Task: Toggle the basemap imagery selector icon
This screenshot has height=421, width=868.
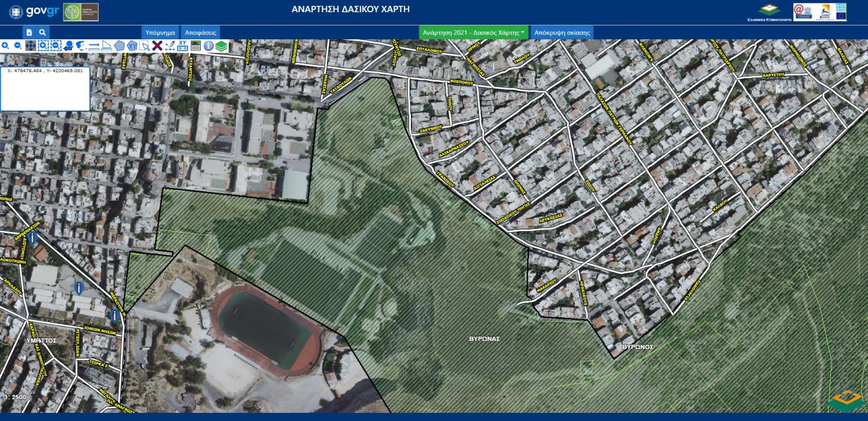Action: point(196,46)
